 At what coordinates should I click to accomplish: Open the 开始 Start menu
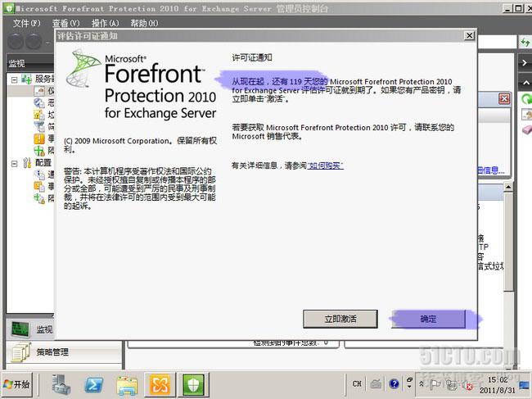17,384
